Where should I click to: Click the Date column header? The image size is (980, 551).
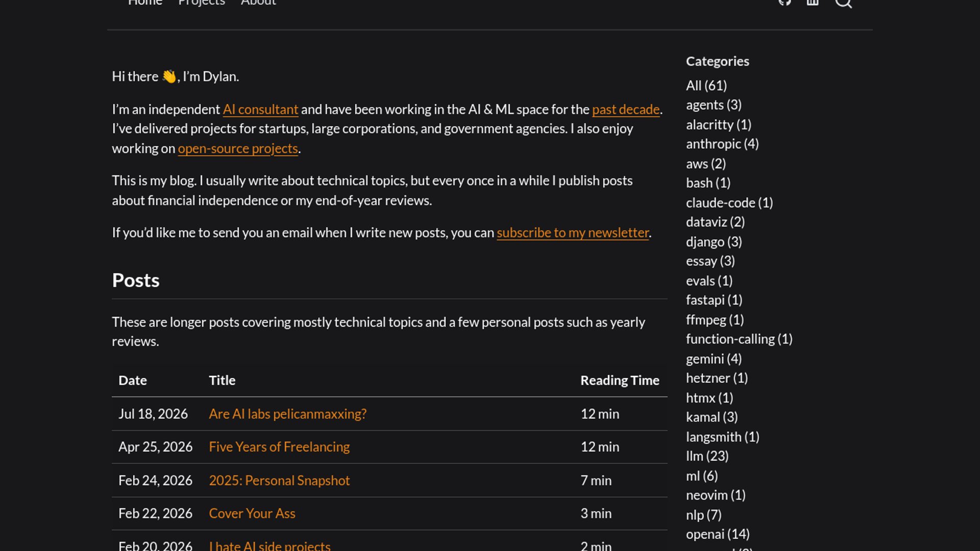(x=133, y=381)
